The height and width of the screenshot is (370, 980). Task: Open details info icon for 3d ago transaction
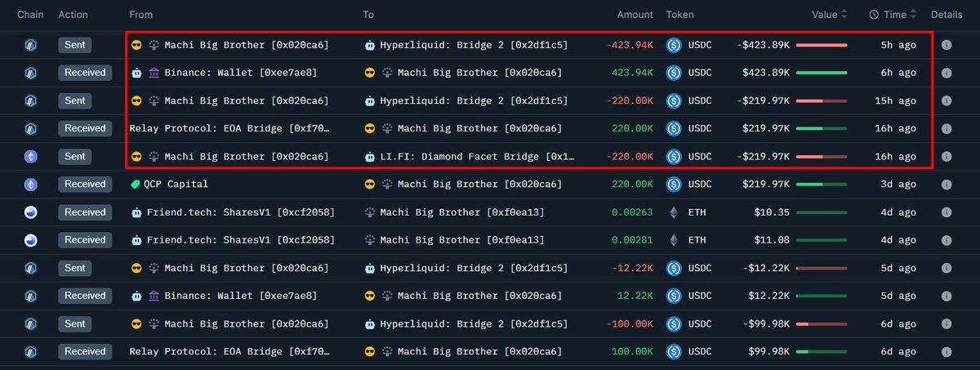(947, 185)
